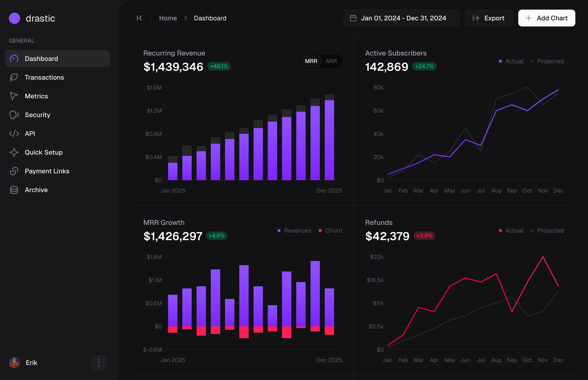The height and width of the screenshot is (380, 588).
Task: Switch revenue view to ARR
Action: point(331,61)
